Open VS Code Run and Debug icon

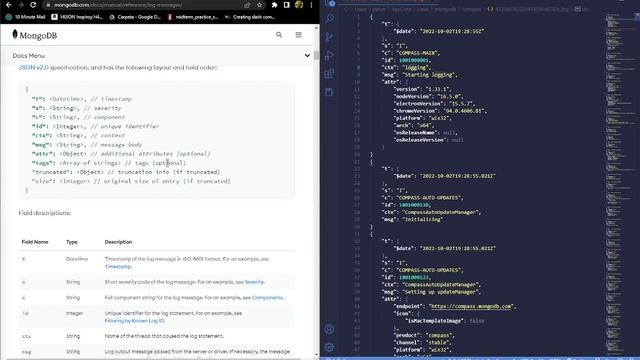tap(329, 56)
